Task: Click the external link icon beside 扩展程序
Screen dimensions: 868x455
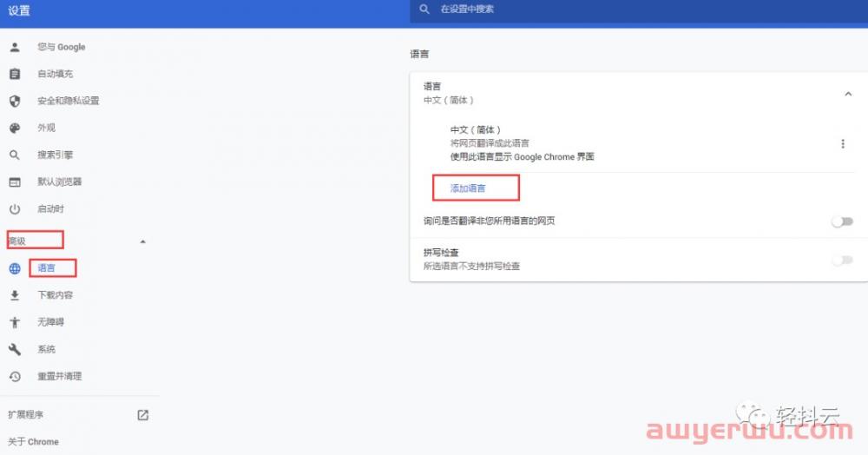Action: click(x=143, y=414)
